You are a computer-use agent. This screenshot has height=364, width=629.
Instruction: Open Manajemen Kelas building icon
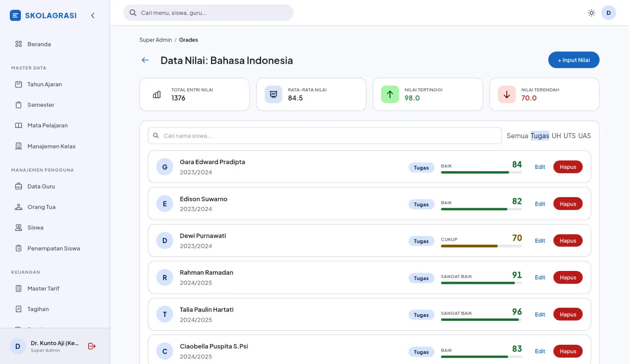(18, 146)
